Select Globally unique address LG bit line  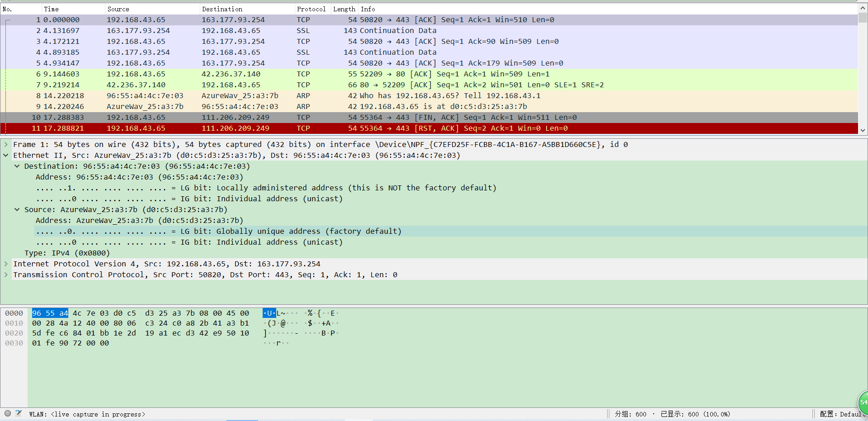click(x=219, y=231)
